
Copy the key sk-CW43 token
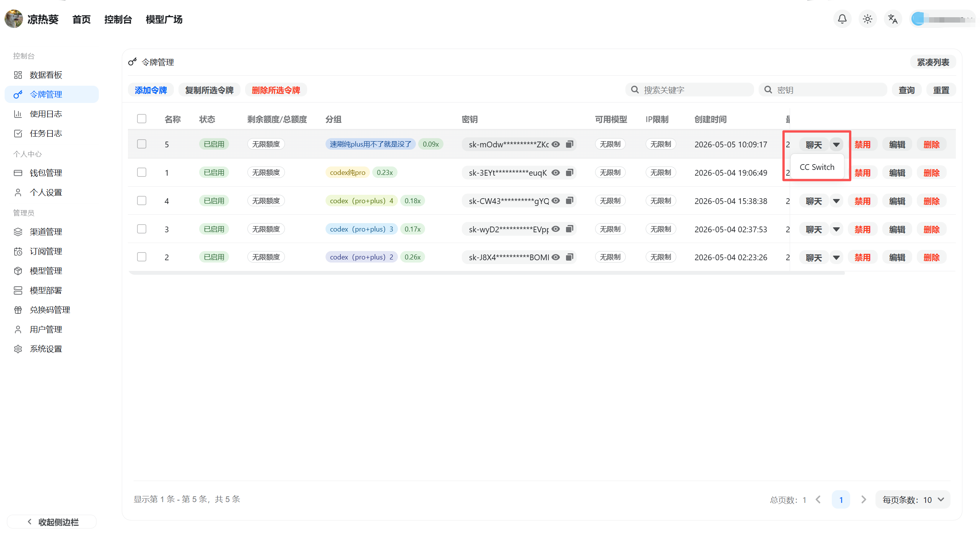[569, 201]
